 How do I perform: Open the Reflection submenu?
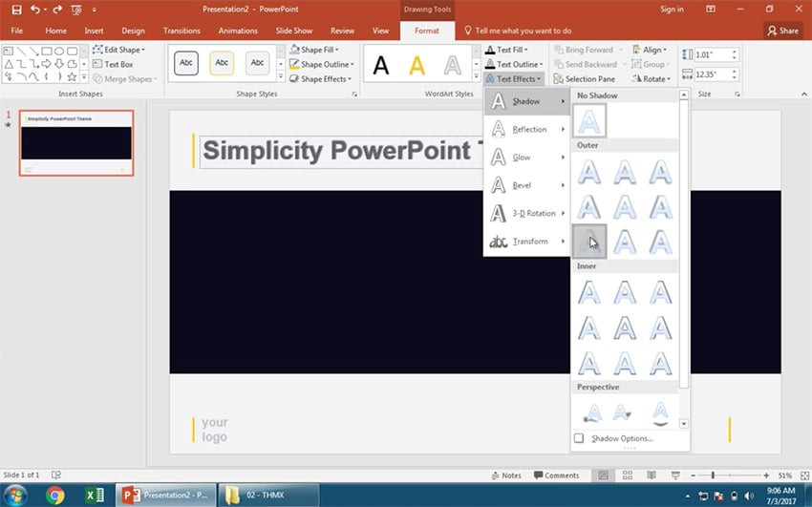point(527,130)
